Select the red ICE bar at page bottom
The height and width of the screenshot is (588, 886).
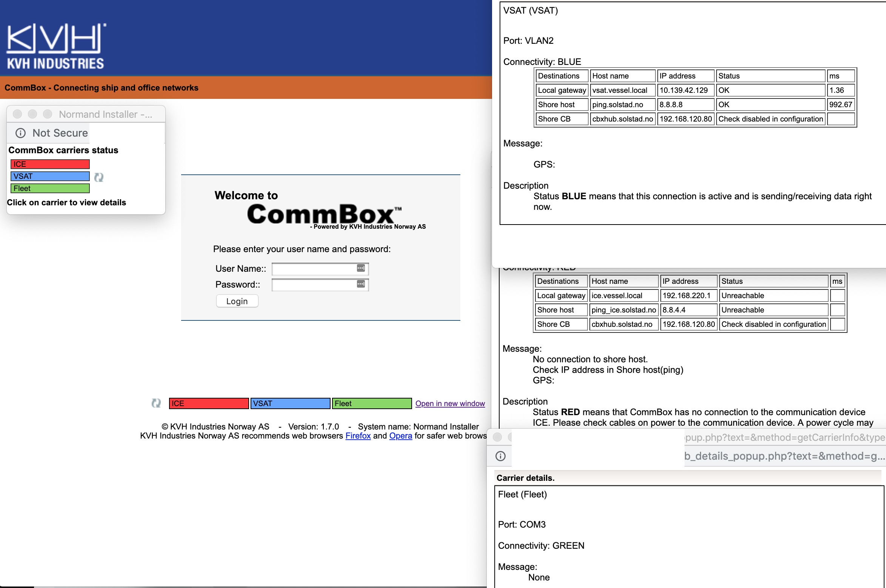209,403
